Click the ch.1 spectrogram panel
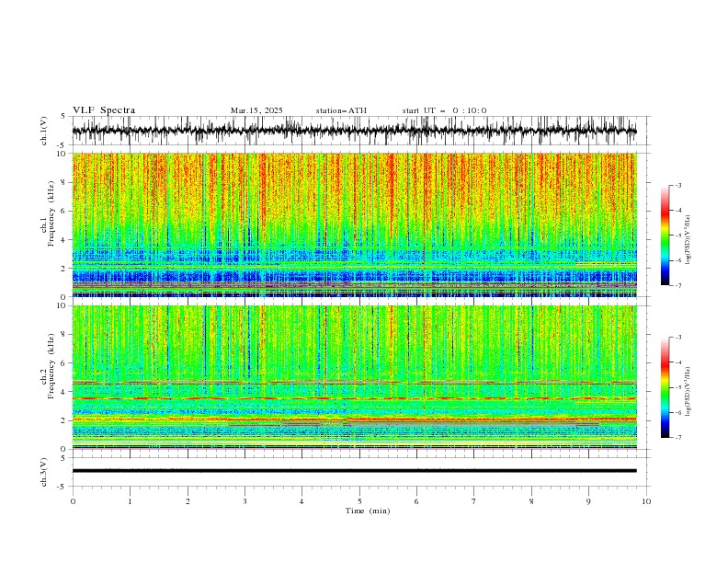The width and height of the screenshot is (728, 563). tap(354, 224)
